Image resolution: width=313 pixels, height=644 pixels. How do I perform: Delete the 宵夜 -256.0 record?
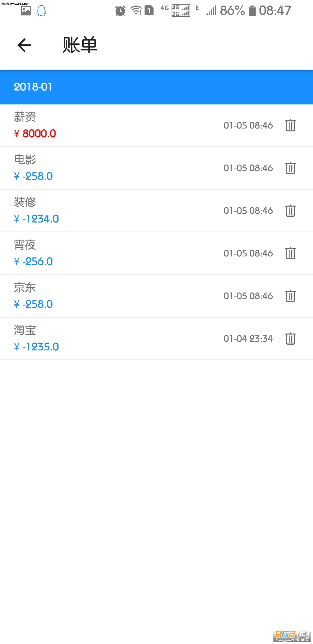tap(290, 253)
